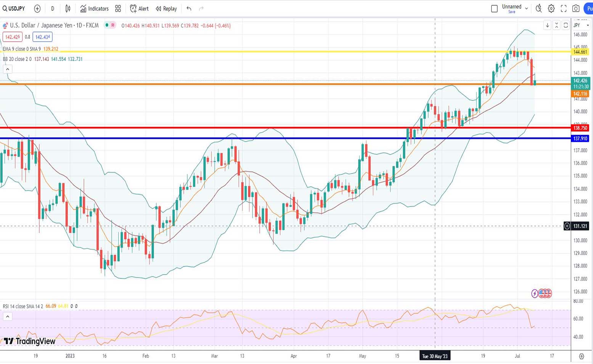593x364 pixels.
Task: Open the D timeframe interval menu
Action: click(53, 8)
